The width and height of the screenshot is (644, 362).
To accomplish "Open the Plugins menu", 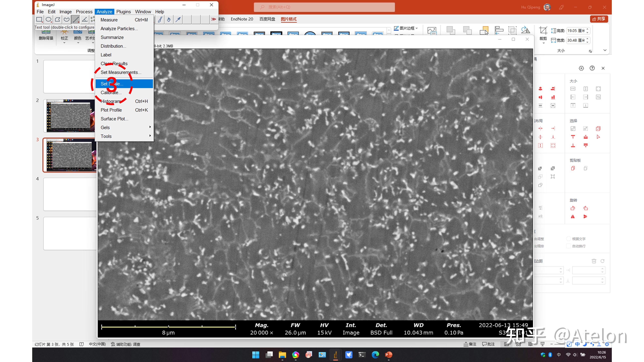I will tap(123, 11).
